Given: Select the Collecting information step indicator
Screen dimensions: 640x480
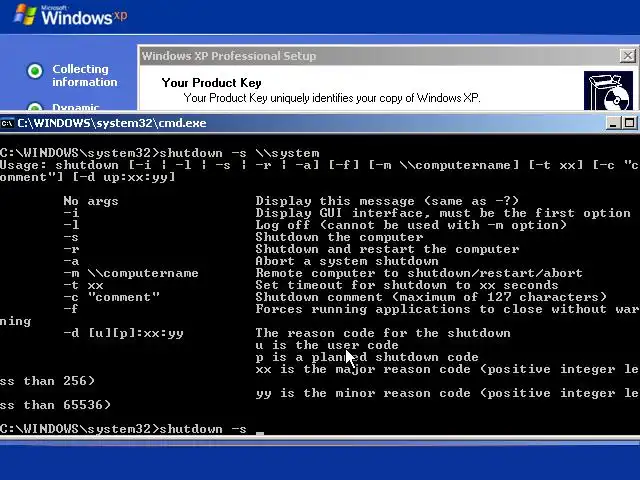Looking at the screenshot, I should [x=35, y=71].
